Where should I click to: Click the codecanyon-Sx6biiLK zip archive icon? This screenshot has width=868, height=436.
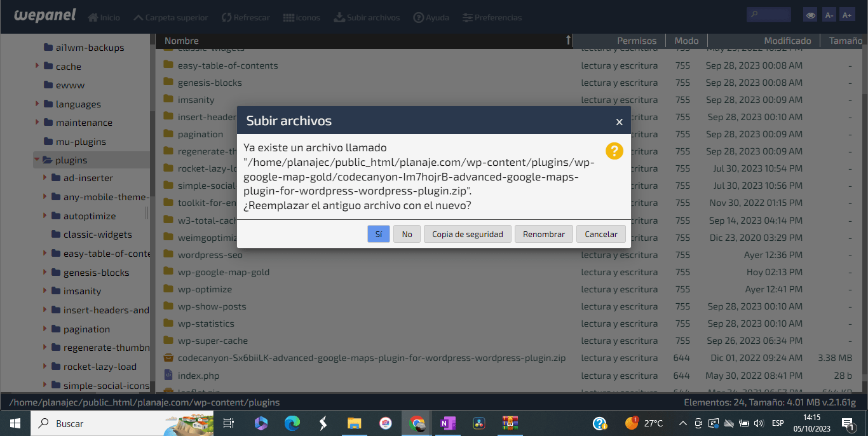168,357
